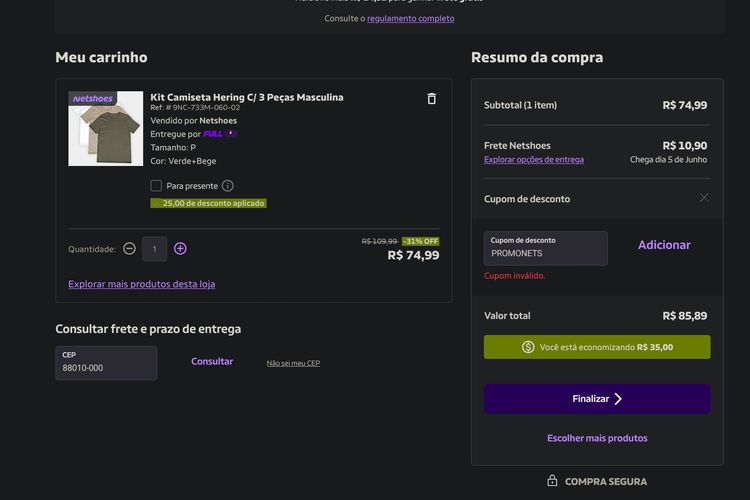Click the Cupom inválido error message
This screenshot has width=750, height=500.
(514, 276)
